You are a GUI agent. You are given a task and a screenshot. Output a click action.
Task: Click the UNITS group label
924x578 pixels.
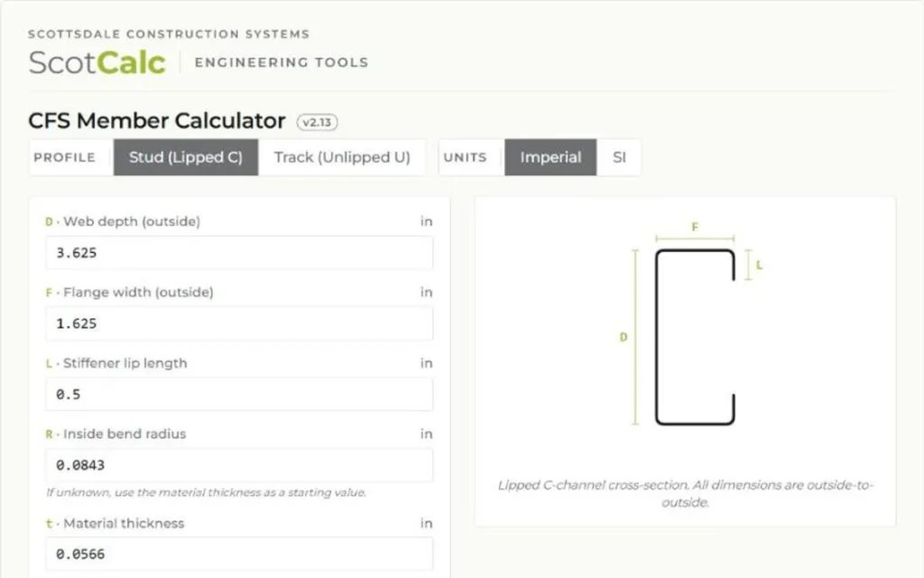pos(465,157)
